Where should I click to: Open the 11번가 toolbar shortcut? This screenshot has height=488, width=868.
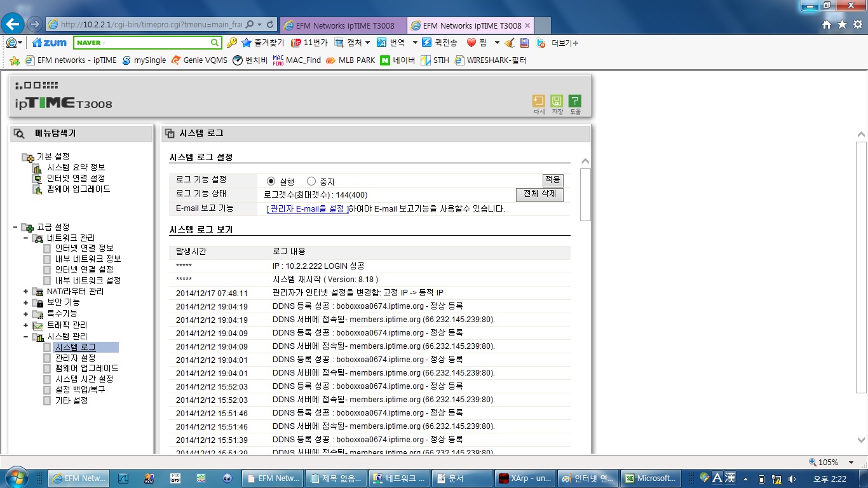pyautogui.click(x=309, y=43)
